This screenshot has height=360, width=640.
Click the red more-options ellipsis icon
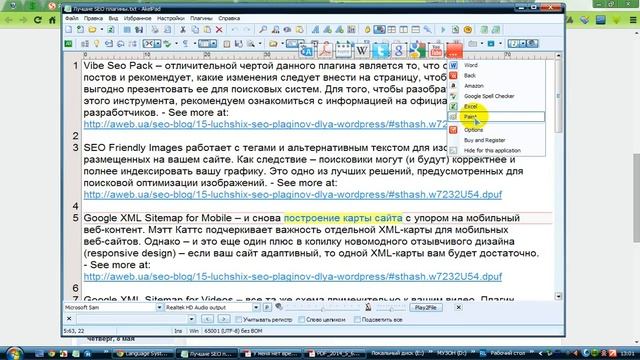(454, 51)
